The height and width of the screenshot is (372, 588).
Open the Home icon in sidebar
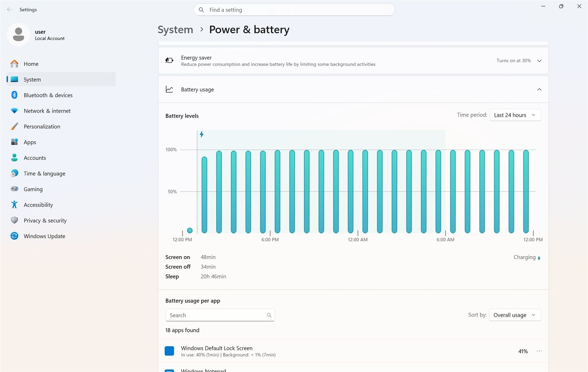[x=14, y=64]
